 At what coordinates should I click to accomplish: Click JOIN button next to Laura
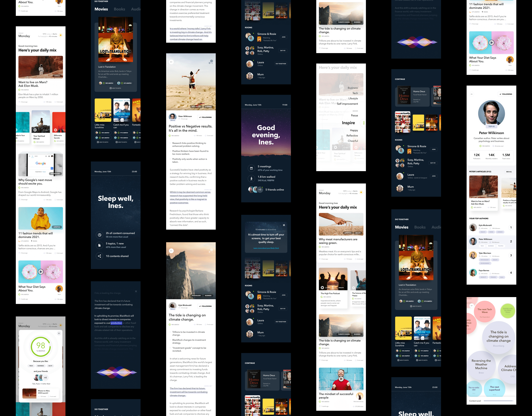[434, 176]
